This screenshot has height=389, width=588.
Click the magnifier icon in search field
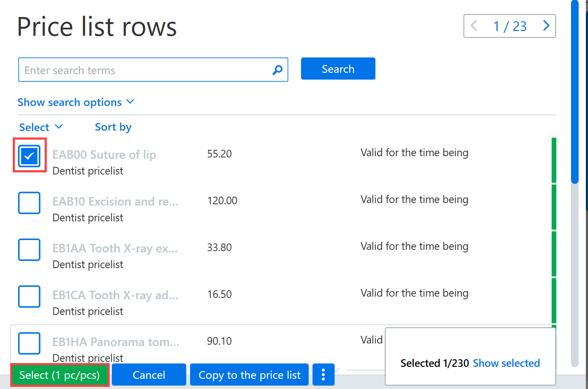pyautogui.click(x=278, y=70)
